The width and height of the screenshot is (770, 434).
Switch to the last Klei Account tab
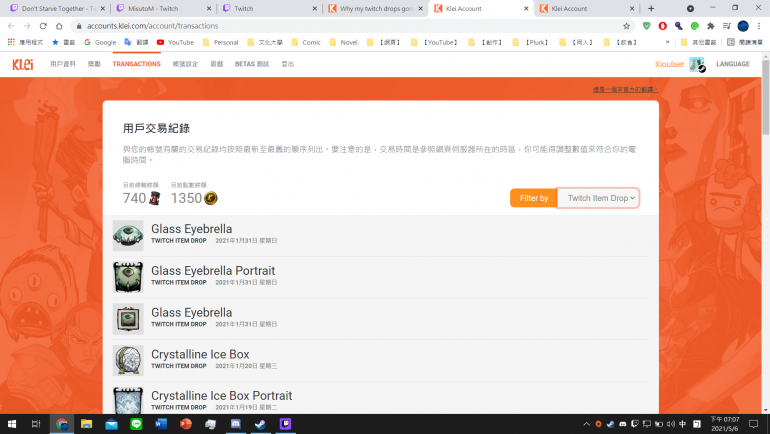coord(587,8)
